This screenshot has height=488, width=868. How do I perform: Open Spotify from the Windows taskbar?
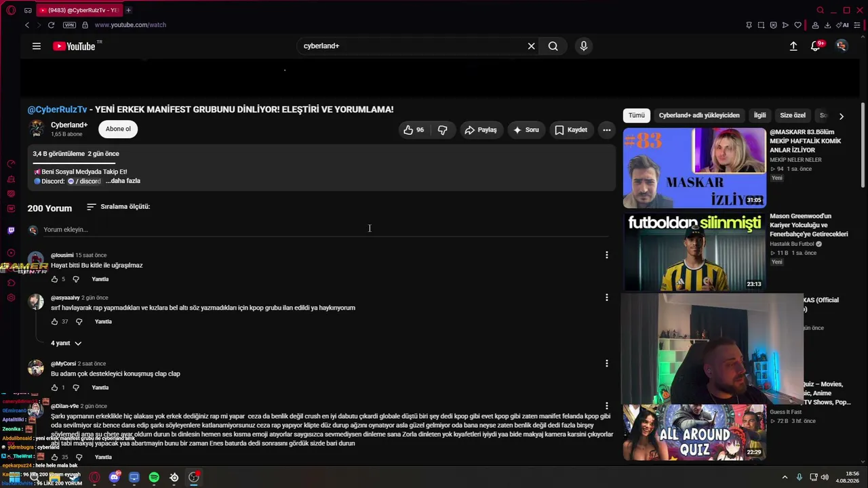pos(154,478)
